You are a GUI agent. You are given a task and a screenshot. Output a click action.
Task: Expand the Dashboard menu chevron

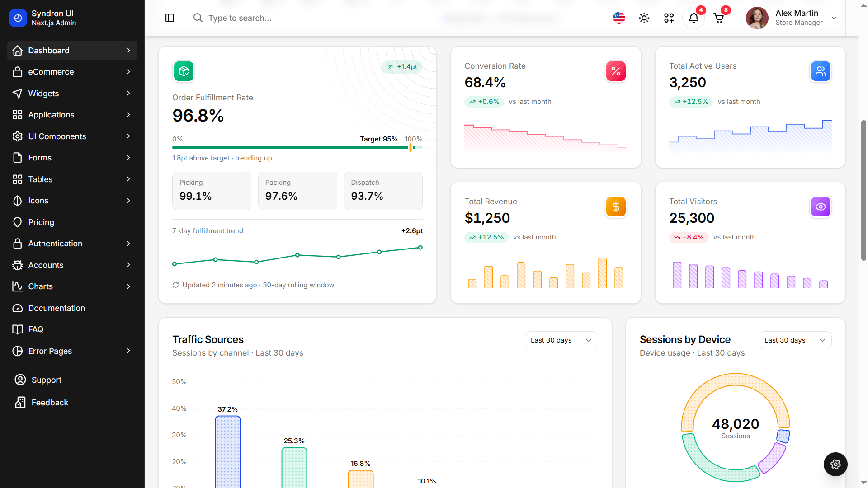[x=128, y=51]
